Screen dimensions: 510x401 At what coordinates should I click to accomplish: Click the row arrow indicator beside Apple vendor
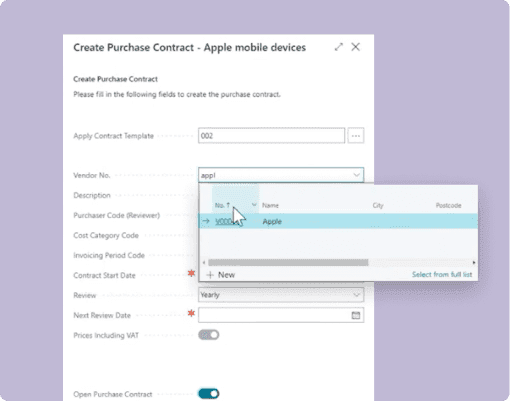(x=206, y=221)
